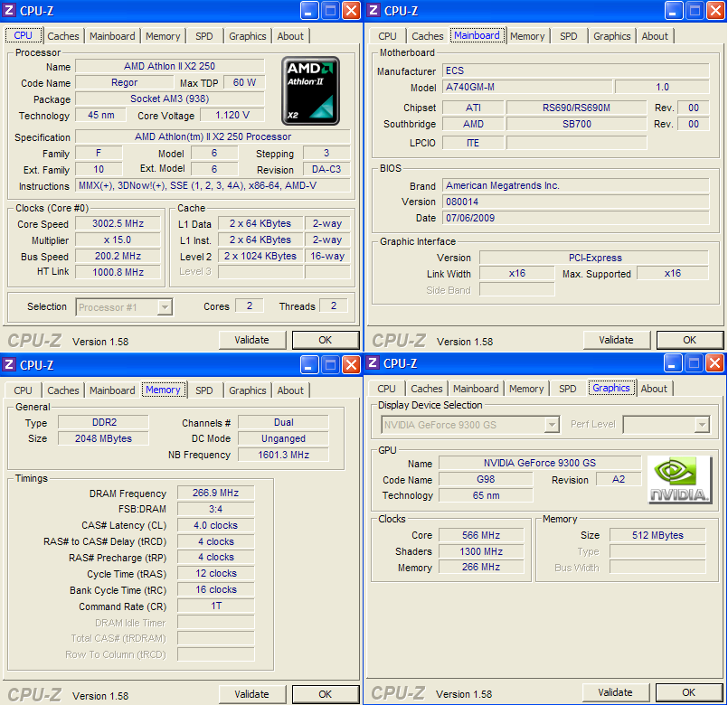Click Validate in the CPU window
728x705 pixels.
point(252,340)
